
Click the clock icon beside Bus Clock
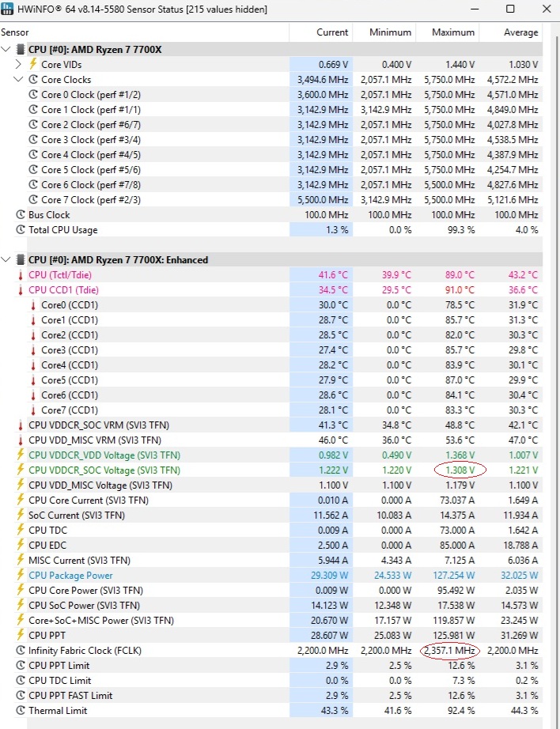click(x=21, y=215)
